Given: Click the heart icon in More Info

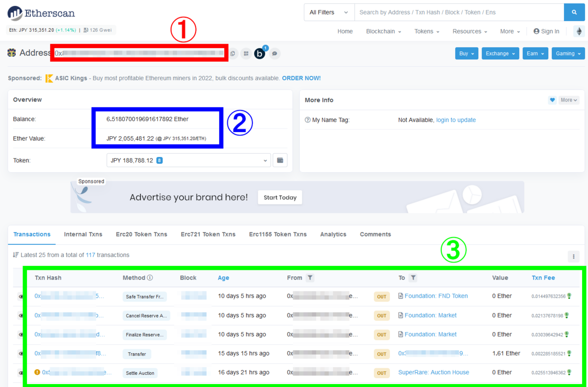Looking at the screenshot, I should 552,100.
